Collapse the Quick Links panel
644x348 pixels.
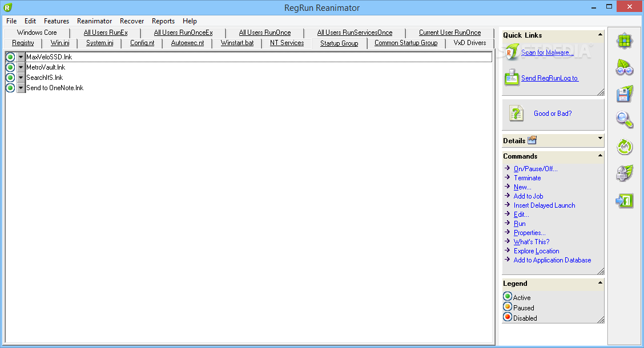point(600,34)
